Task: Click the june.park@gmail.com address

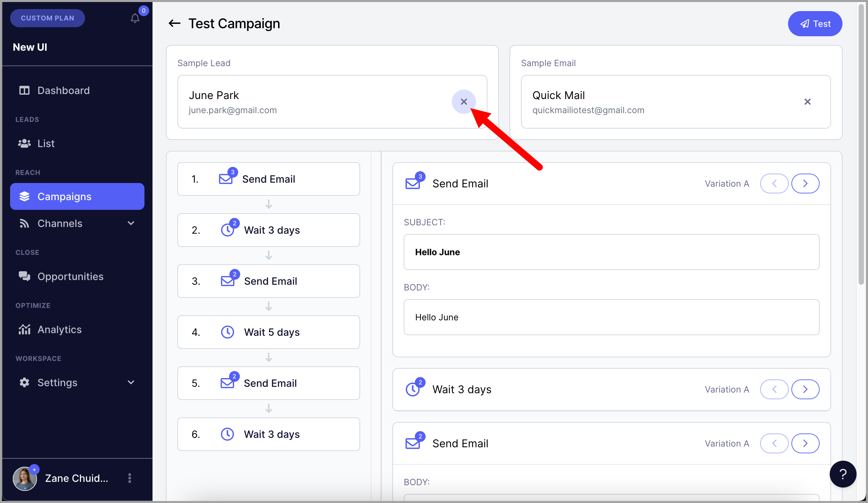Action: 232,110
